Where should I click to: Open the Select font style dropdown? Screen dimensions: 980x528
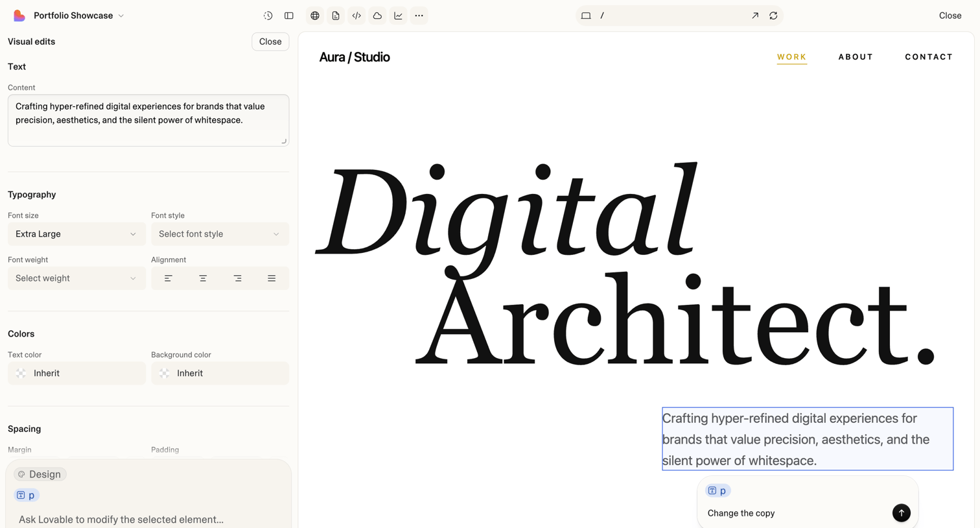tap(220, 234)
